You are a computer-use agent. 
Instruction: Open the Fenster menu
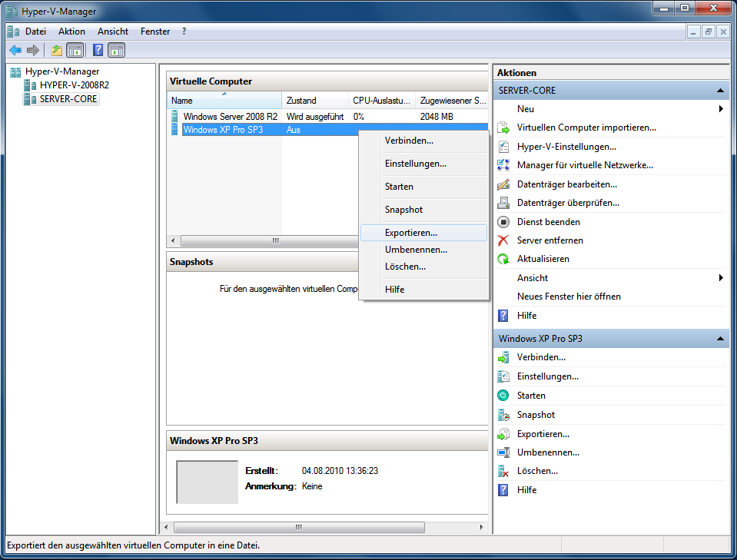click(x=155, y=31)
